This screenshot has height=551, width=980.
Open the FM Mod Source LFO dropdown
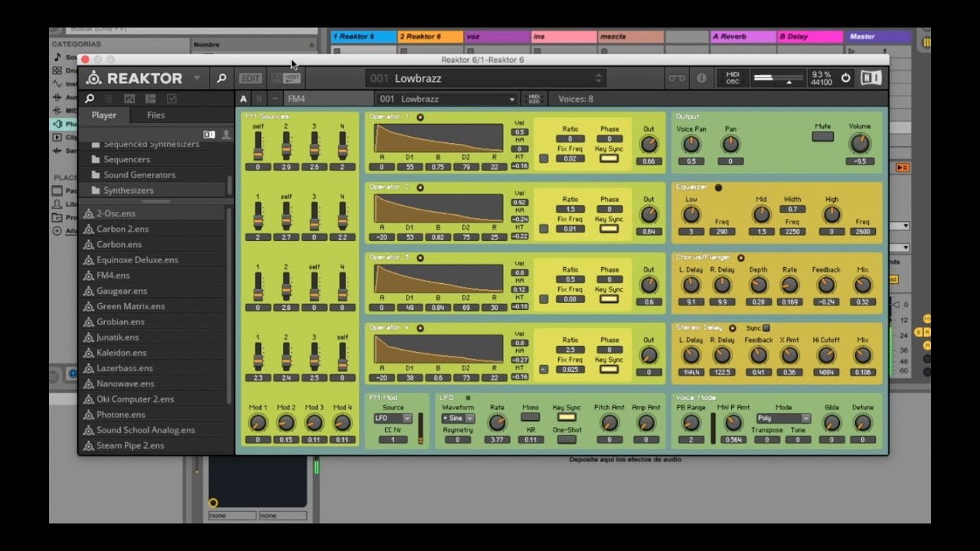(x=393, y=419)
